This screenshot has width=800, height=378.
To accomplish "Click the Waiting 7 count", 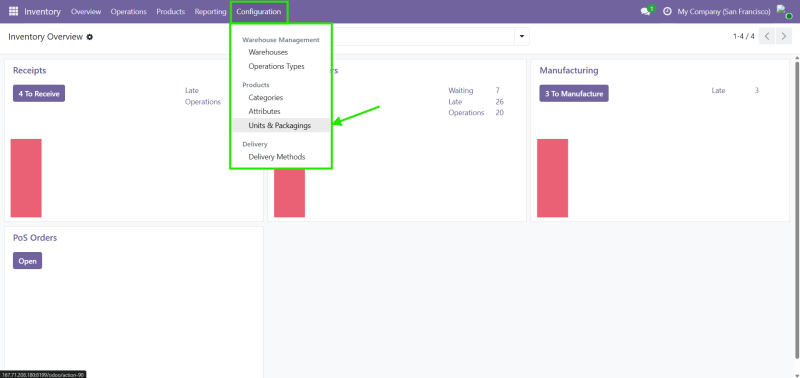I will 497,90.
